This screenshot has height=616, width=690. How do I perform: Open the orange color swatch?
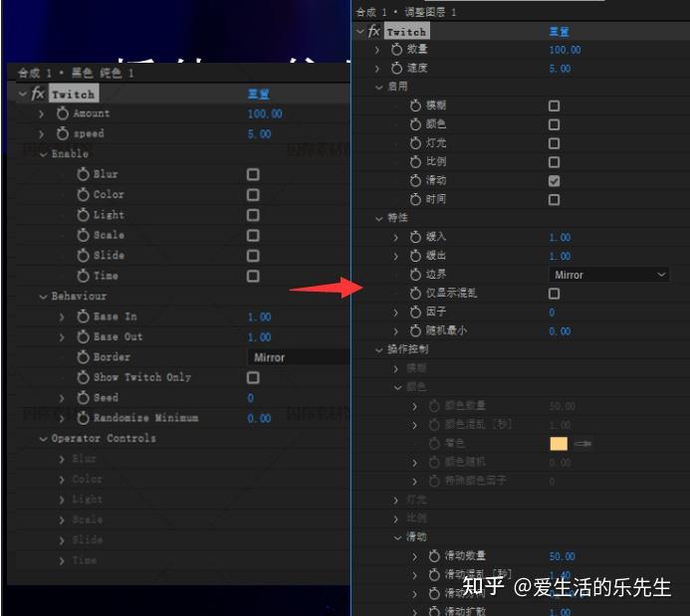pos(559,444)
